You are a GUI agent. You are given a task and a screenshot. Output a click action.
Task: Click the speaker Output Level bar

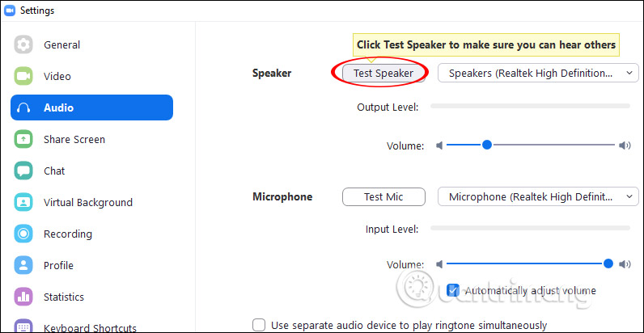tap(529, 106)
